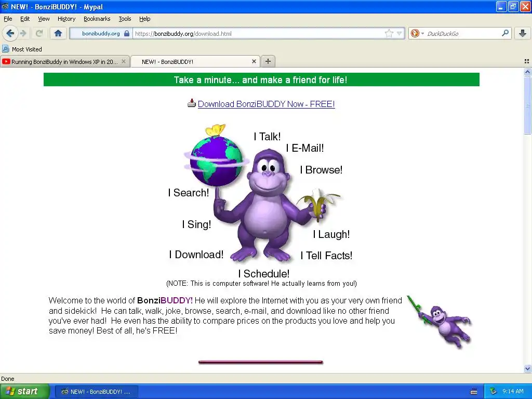
Task: Click the YouTube favicon on first tab
Action: 6,61
